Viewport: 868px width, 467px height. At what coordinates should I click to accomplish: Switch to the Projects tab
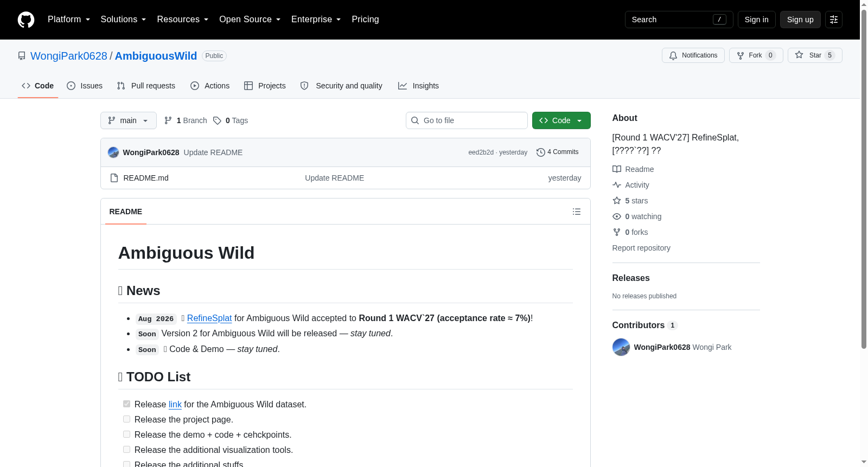(265, 86)
